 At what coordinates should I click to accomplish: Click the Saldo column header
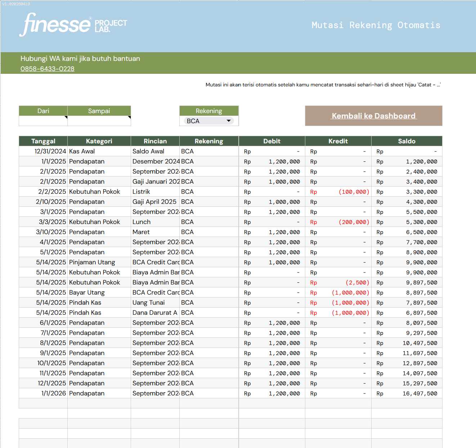point(407,141)
